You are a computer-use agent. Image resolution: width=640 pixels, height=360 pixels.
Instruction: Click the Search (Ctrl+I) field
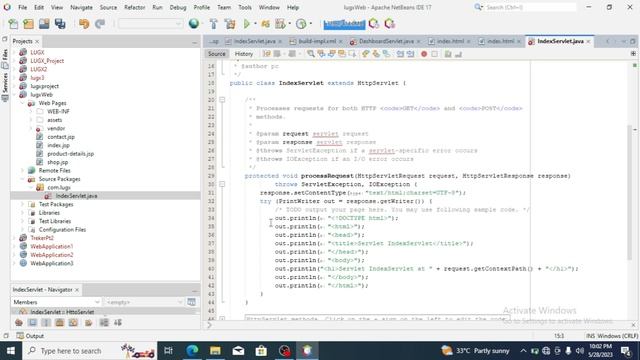coord(529,7)
